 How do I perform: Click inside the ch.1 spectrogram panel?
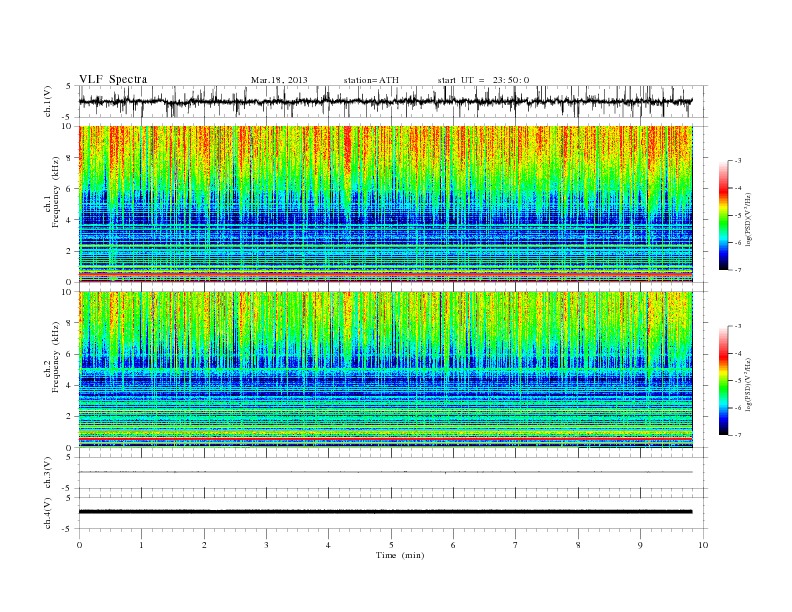[385, 204]
